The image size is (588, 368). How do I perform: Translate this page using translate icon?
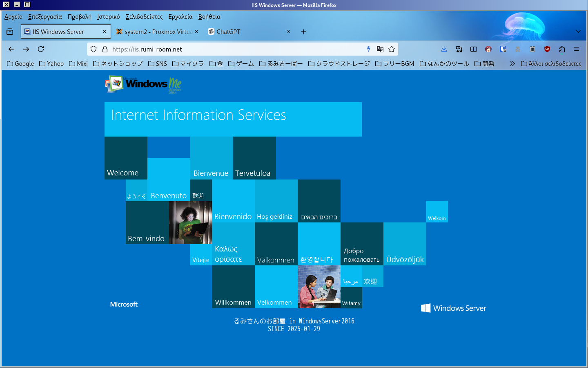tap(380, 49)
